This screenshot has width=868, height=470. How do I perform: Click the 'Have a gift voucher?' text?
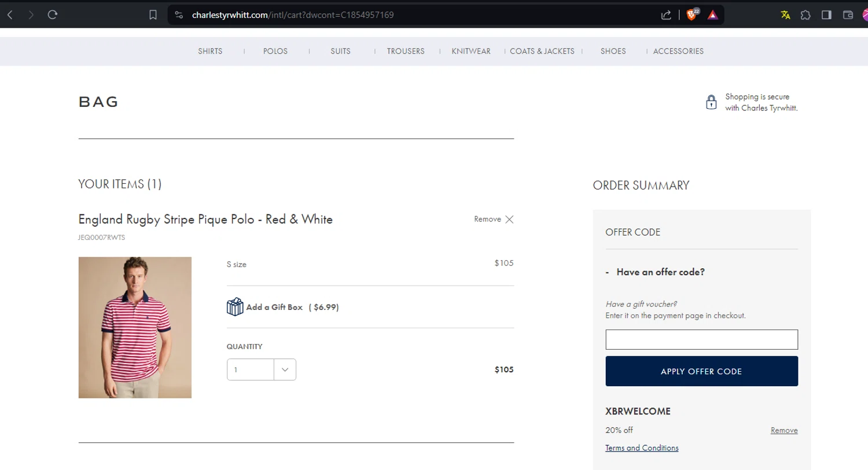[641, 304]
